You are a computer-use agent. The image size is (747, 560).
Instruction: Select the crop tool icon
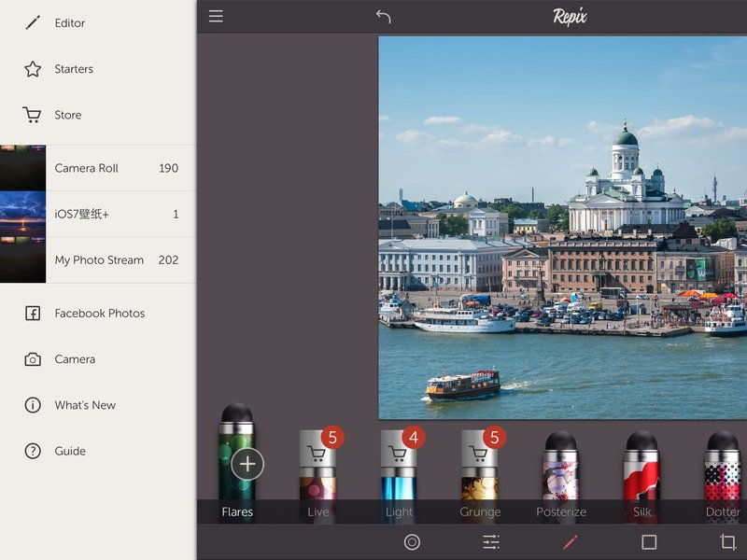tap(727, 542)
